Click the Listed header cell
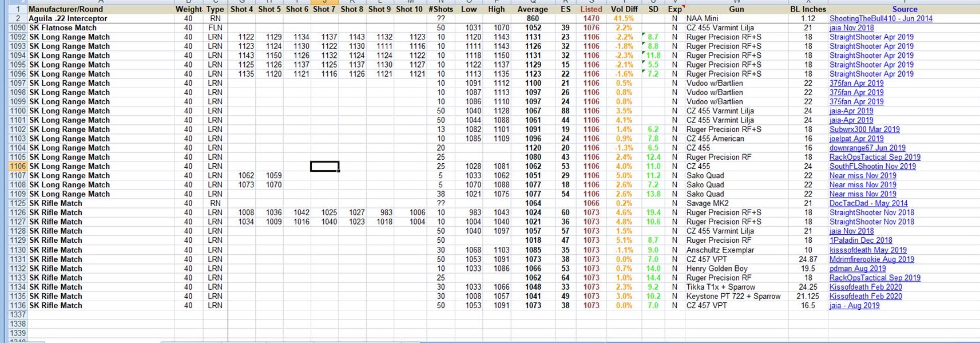This screenshot has height=343, width=980. pos(591,9)
